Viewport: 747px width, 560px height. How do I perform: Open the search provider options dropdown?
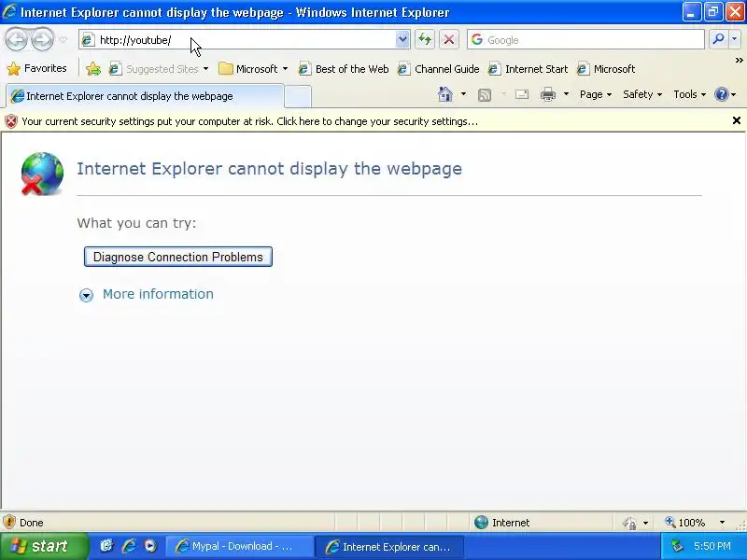pyautogui.click(x=735, y=39)
